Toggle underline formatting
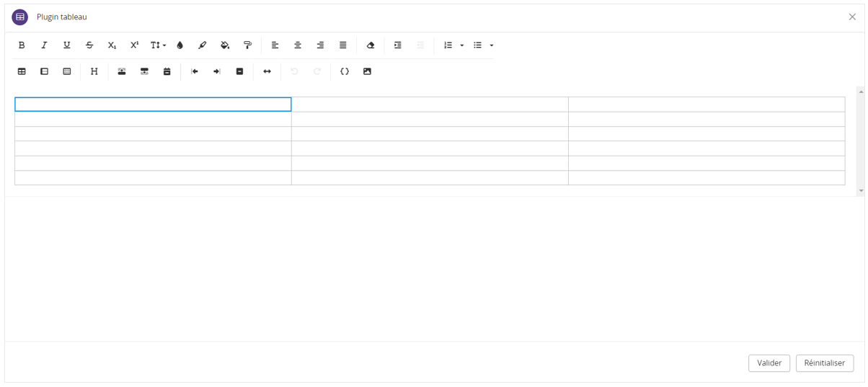Image resolution: width=868 pixels, height=387 pixels. click(67, 45)
